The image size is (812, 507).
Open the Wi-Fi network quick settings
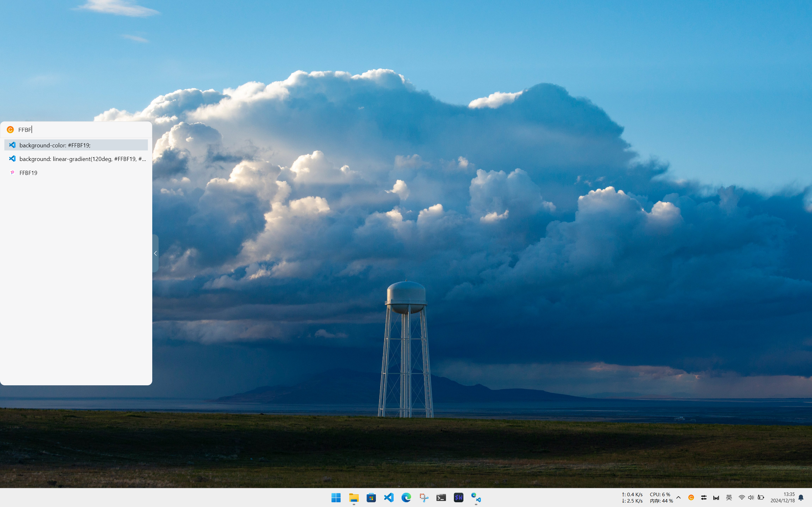[x=742, y=497]
